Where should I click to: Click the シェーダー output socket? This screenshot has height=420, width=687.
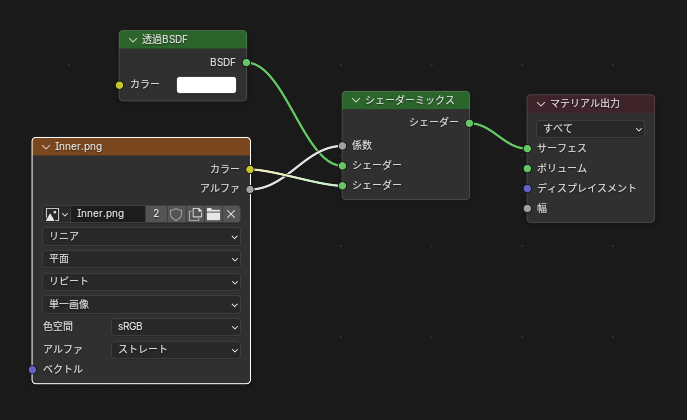[x=469, y=124]
